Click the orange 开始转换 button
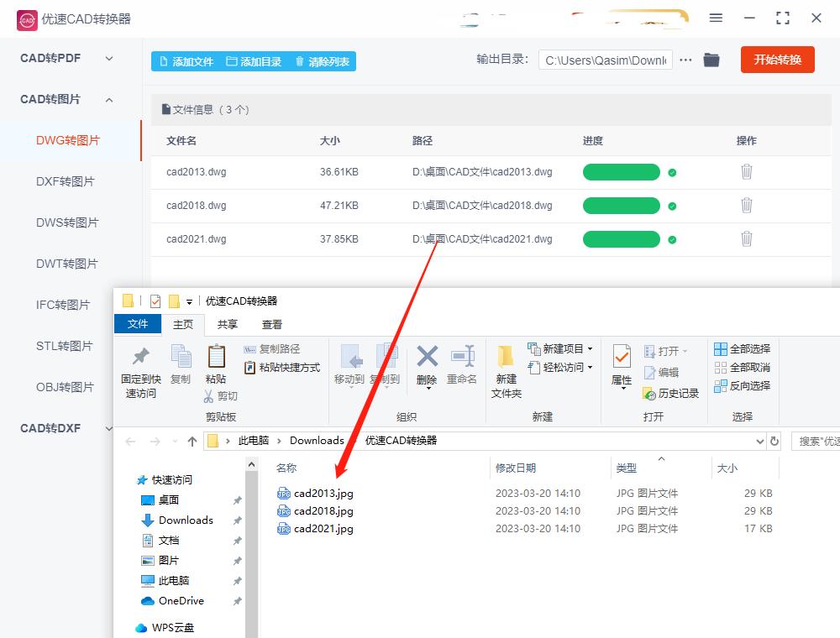 (777, 60)
